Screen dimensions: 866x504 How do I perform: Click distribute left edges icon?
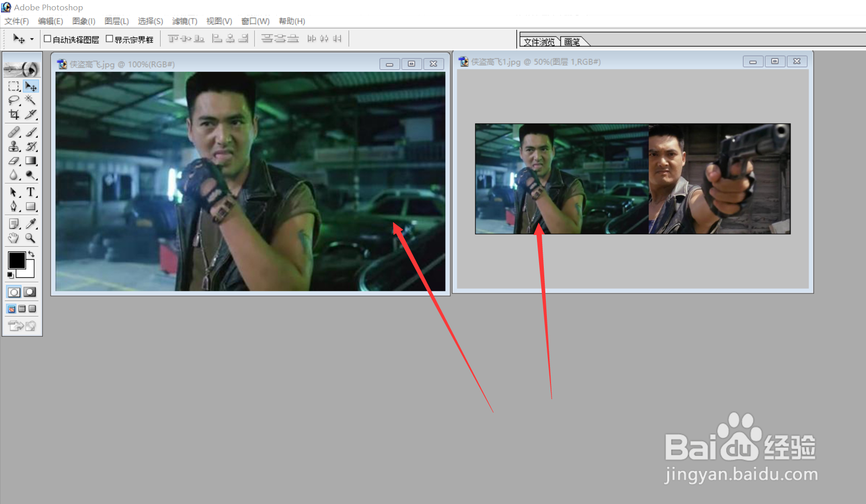(311, 39)
